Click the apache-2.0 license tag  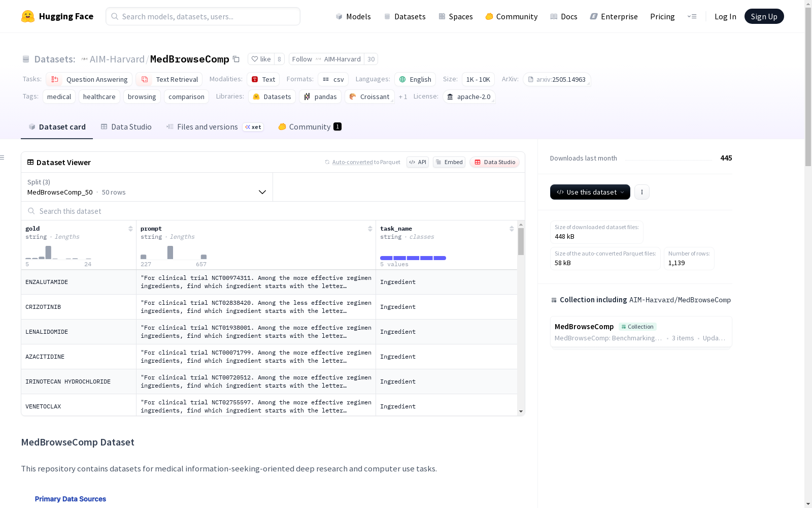pyautogui.click(x=469, y=97)
